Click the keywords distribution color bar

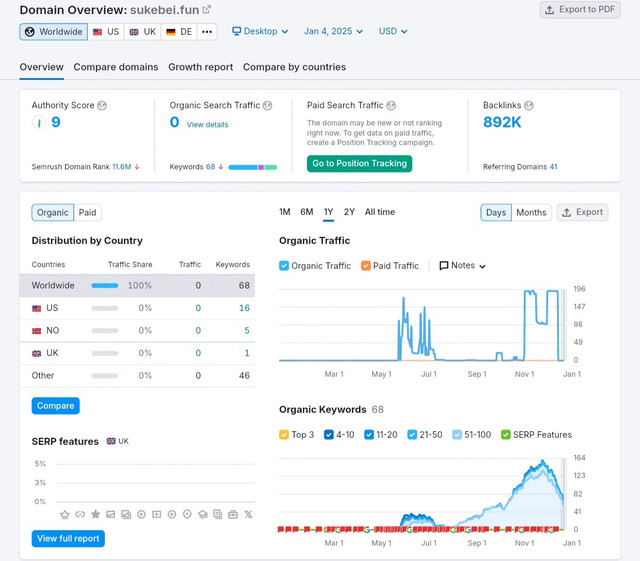tap(253, 167)
